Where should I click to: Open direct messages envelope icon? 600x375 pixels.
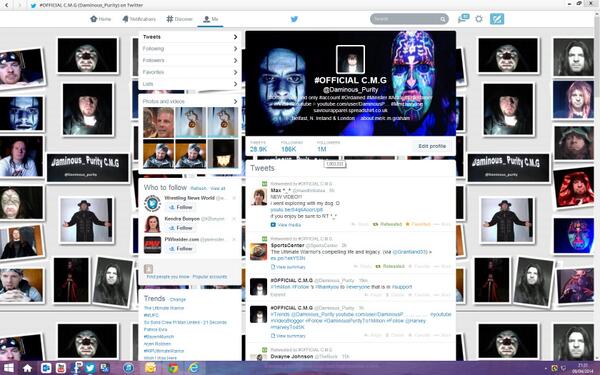pyautogui.click(x=463, y=18)
